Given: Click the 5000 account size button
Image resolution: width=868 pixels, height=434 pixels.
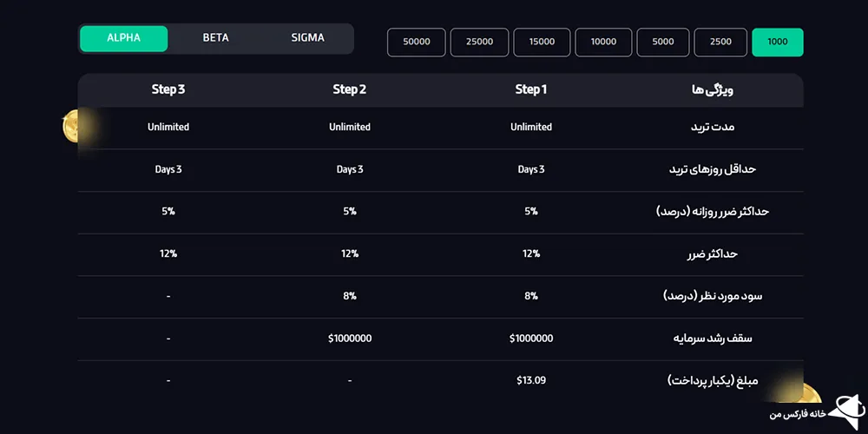Looking at the screenshot, I should click(663, 42).
